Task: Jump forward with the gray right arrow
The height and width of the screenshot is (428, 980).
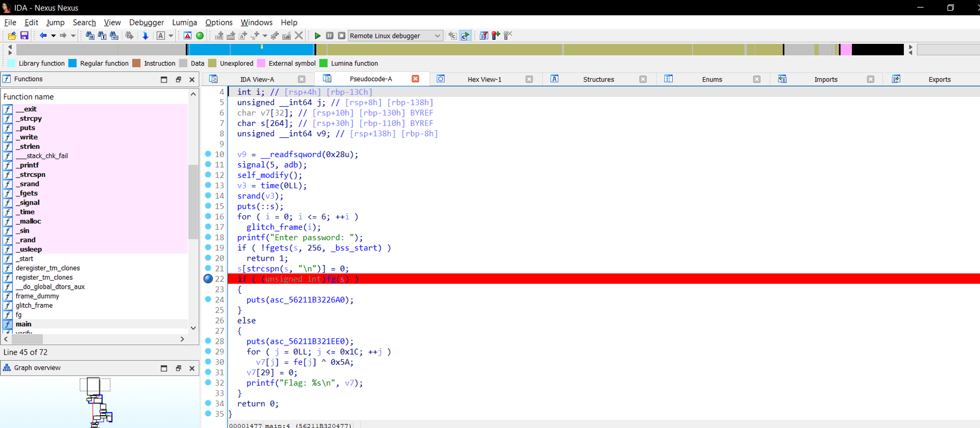Action: [63, 36]
